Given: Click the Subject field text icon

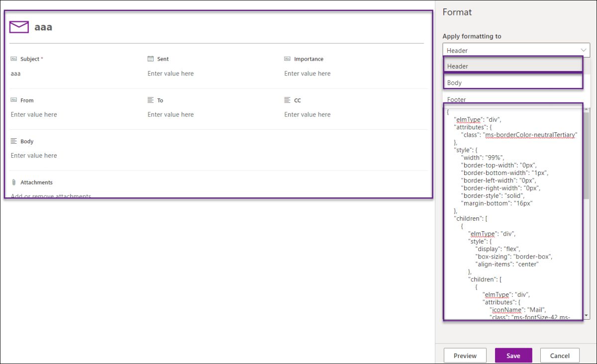Looking at the screenshot, I should pos(13,59).
